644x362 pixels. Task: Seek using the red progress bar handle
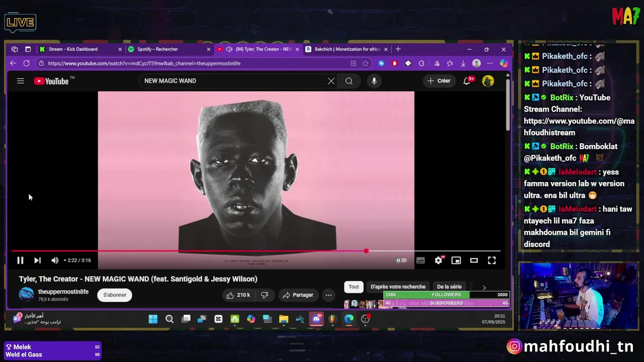pos(366,251)
